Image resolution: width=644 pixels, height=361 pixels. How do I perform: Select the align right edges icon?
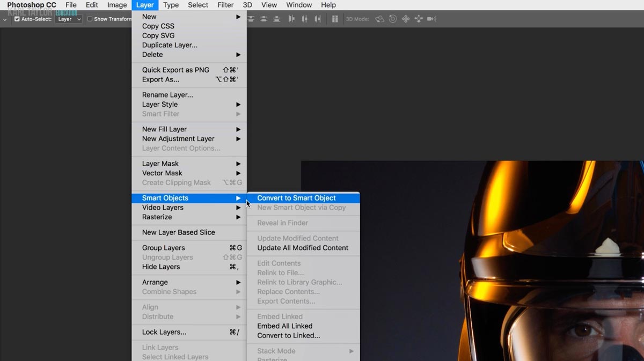tap(318, 19)
